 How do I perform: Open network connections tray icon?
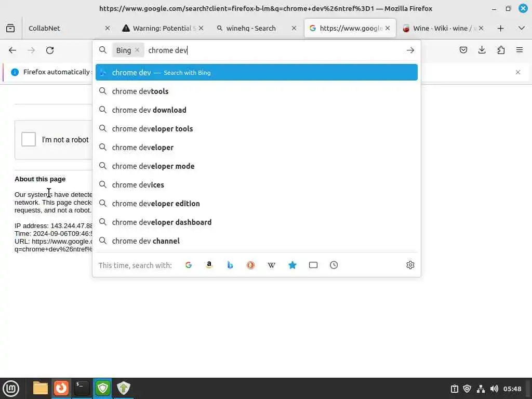click(x=481, y=389)
